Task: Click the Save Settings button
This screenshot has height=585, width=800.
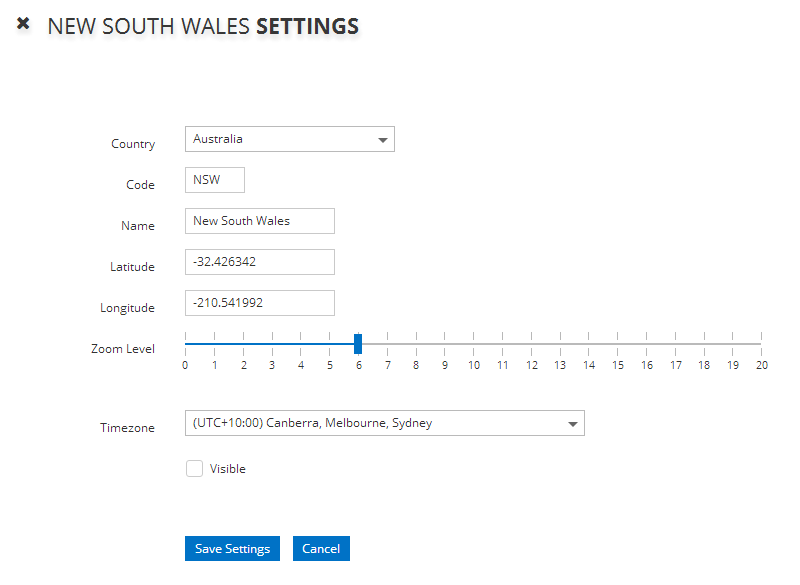Action: pos(232,549)
